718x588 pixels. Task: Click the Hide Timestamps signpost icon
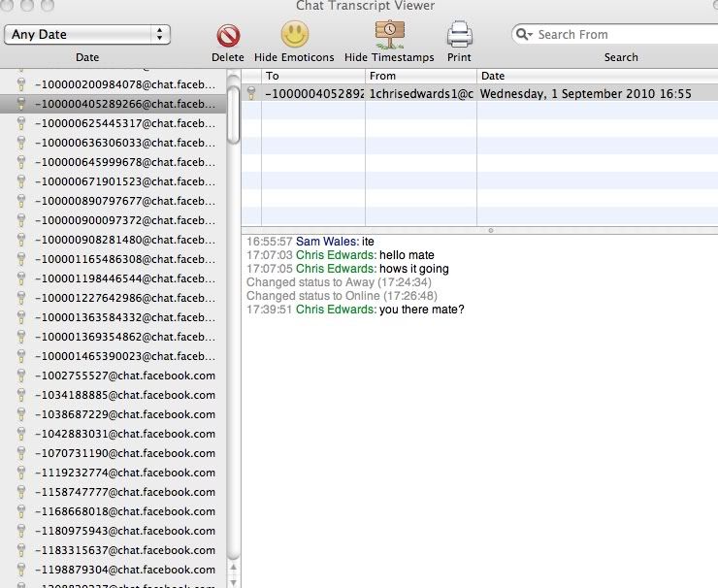pos(389,35)
